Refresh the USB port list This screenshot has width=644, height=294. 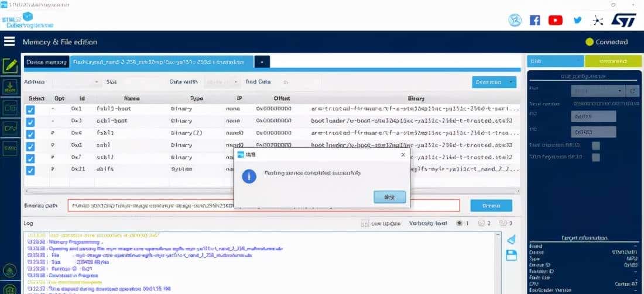click(x=631, y=91)
